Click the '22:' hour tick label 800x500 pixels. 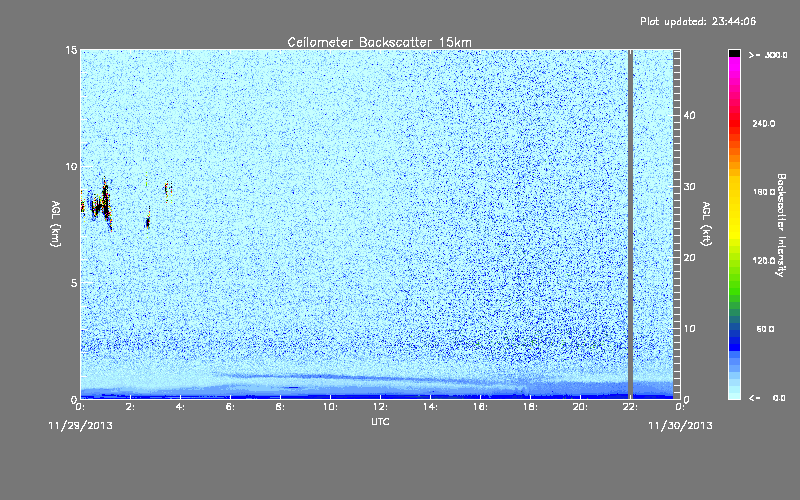[631, 407]
